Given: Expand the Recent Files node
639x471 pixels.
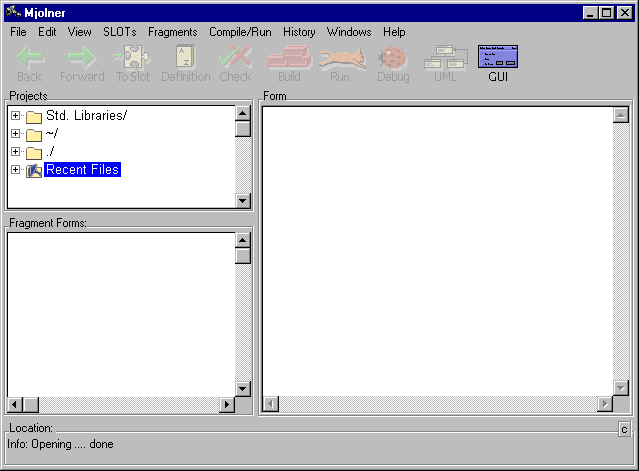Looking at the screenshot, I should [16, 170].
